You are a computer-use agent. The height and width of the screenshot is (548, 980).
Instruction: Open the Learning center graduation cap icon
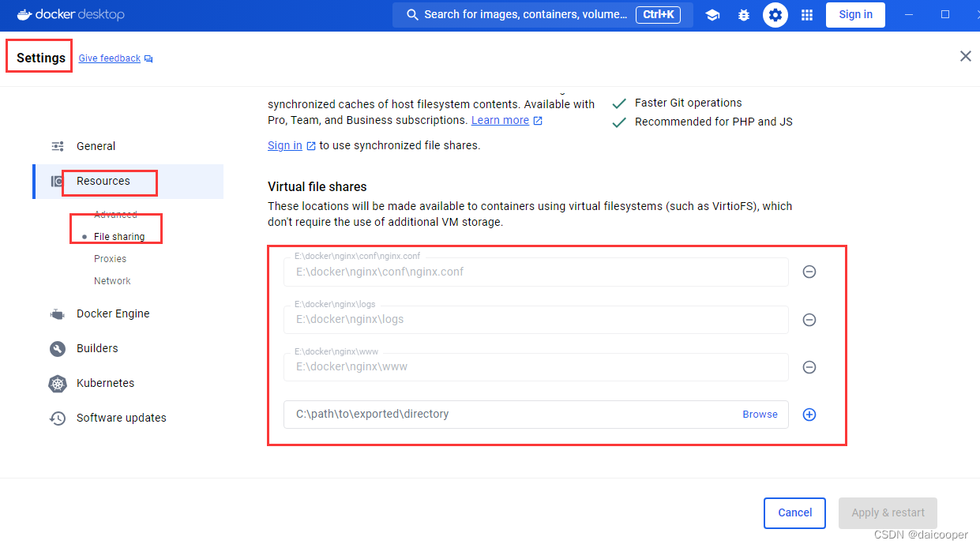click(x=712, y=15)
